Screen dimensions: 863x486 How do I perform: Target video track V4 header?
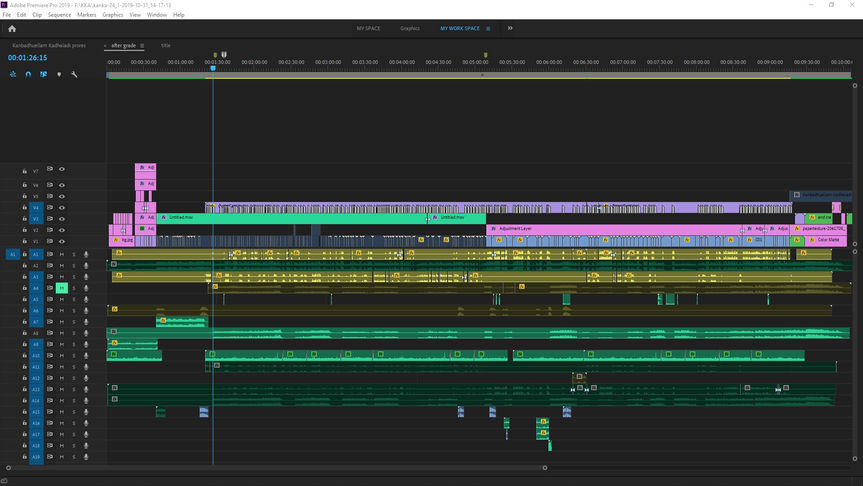[x=36, y=207]
